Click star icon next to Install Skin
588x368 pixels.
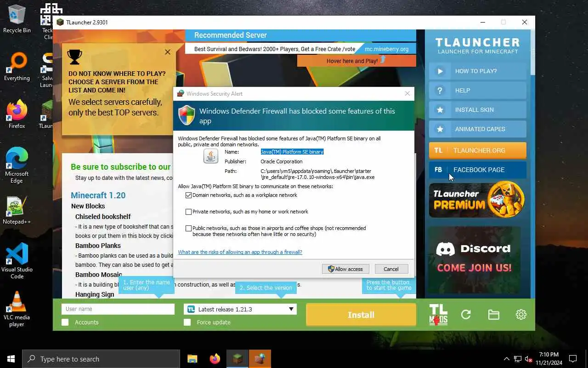(x=440, y=110)
